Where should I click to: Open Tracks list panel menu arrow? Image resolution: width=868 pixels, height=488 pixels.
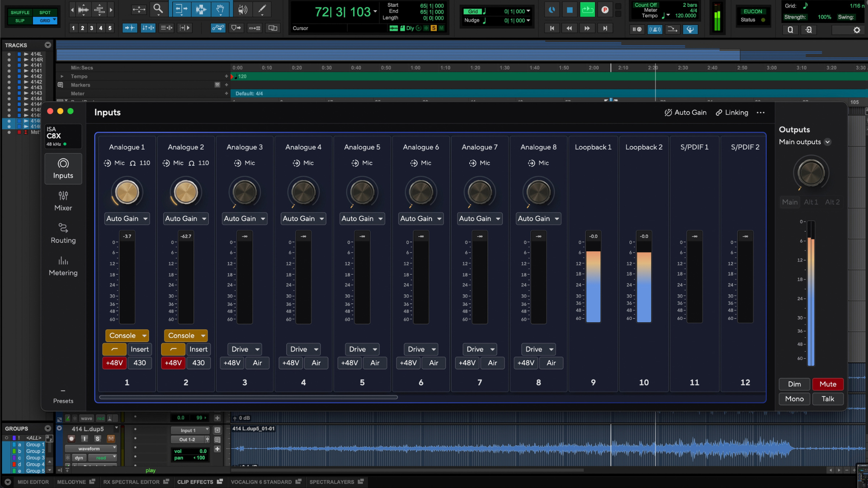pos(48,45)
